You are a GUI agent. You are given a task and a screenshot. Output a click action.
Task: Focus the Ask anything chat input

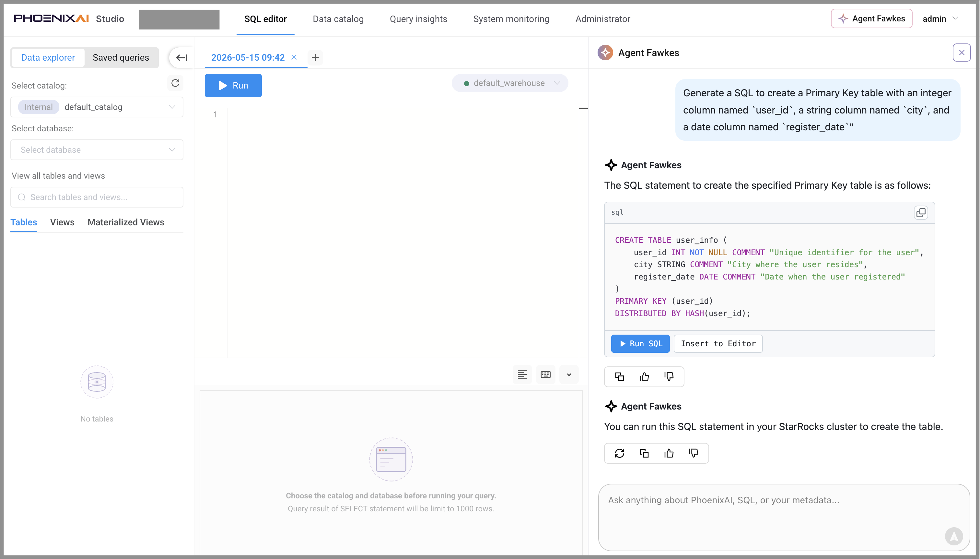[784, 517]
